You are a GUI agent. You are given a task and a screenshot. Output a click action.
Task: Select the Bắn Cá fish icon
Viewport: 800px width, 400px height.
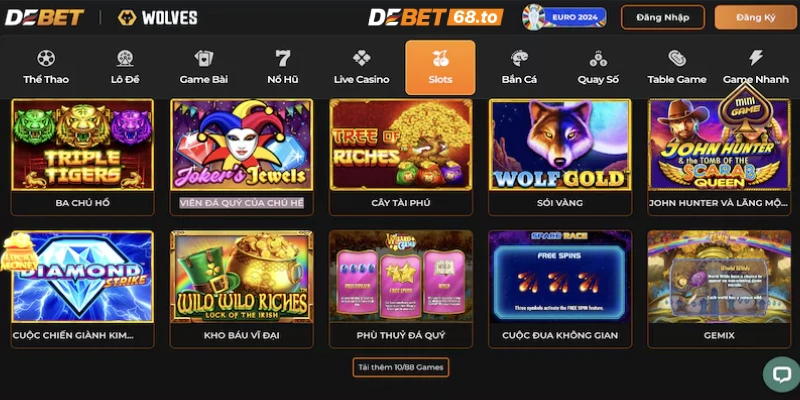point(519,58)
